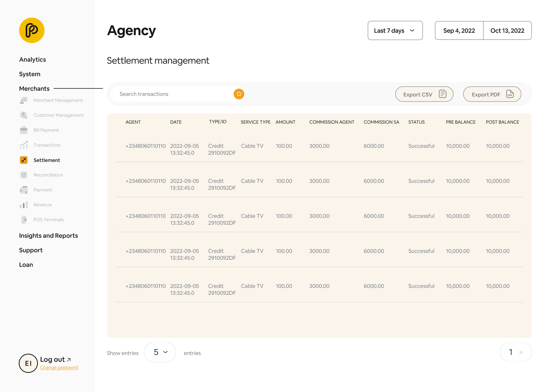Click the Transactions chart icon
Image resolution: width=551 pixels, height=392 pixels.
24,145
